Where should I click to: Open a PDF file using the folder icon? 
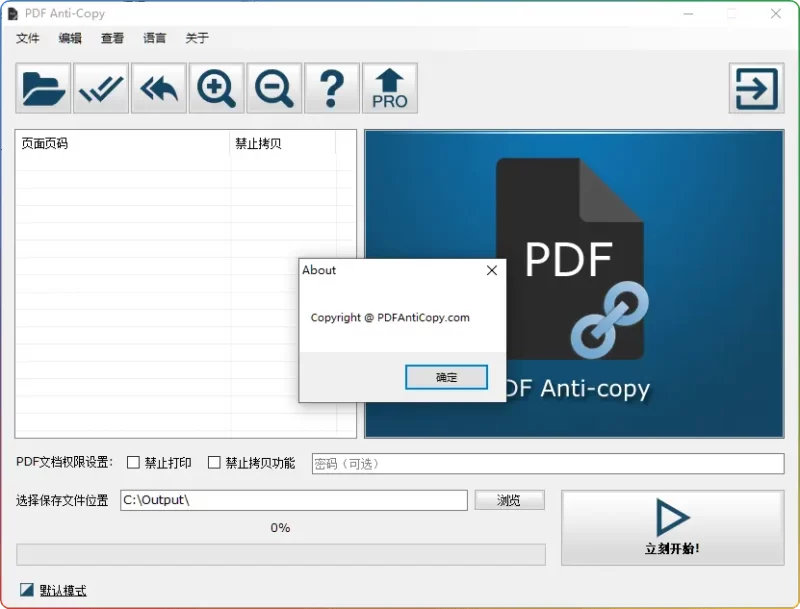(x=43, y=88)
